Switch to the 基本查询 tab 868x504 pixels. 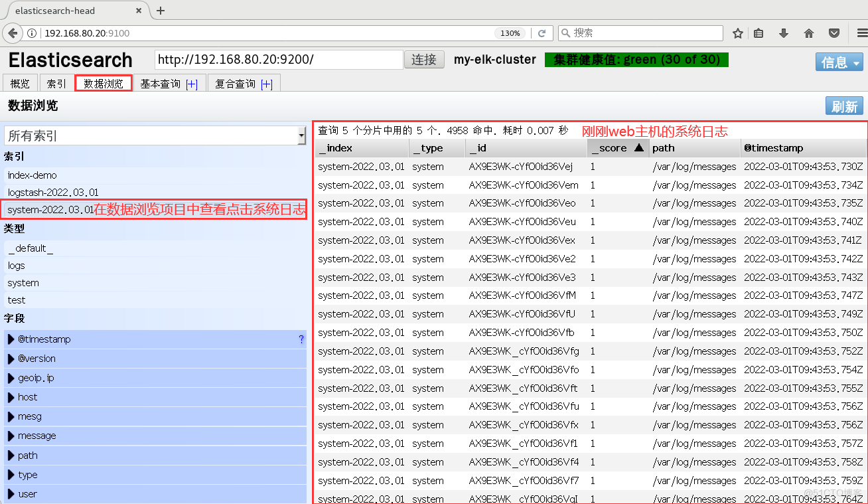point(160,84)
